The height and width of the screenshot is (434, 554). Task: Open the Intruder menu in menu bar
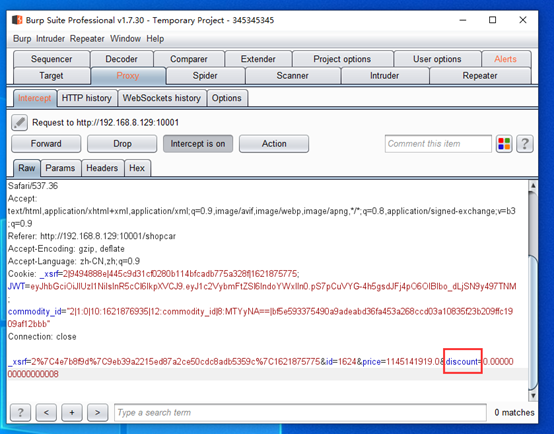(50, 39)
